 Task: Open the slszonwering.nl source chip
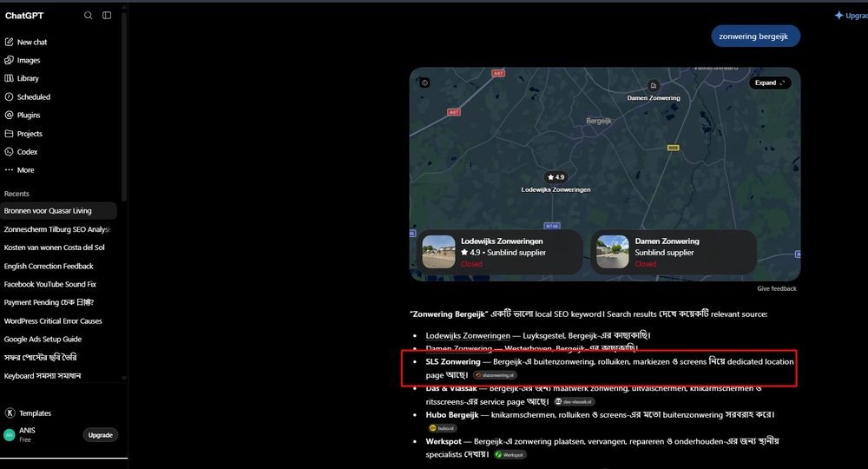pyautogui.click(x=496, y=375)
